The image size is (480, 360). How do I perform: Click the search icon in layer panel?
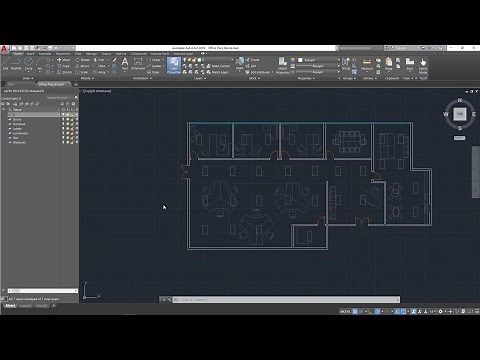(76, 98)
